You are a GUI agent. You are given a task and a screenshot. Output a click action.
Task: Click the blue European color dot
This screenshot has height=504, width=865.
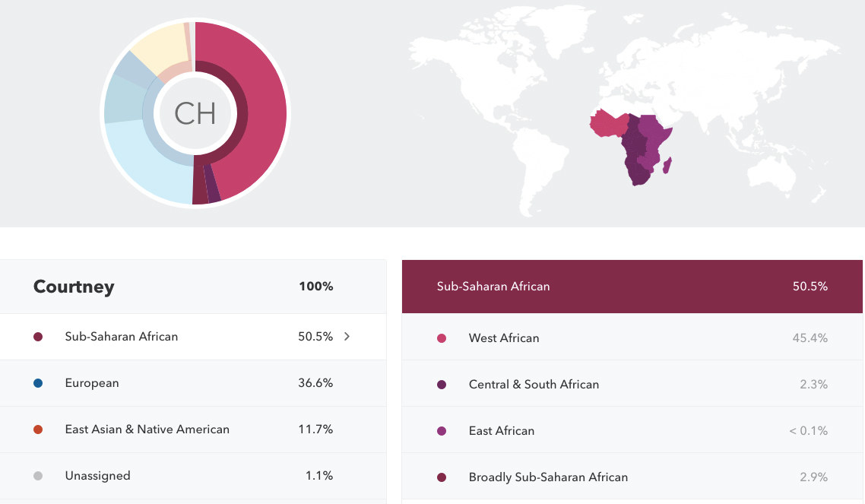38,383
